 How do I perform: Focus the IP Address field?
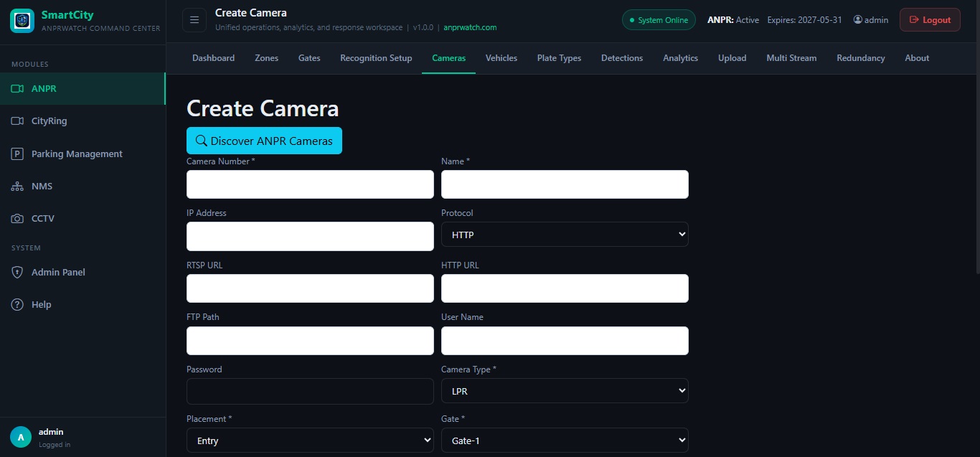[310, 236]
